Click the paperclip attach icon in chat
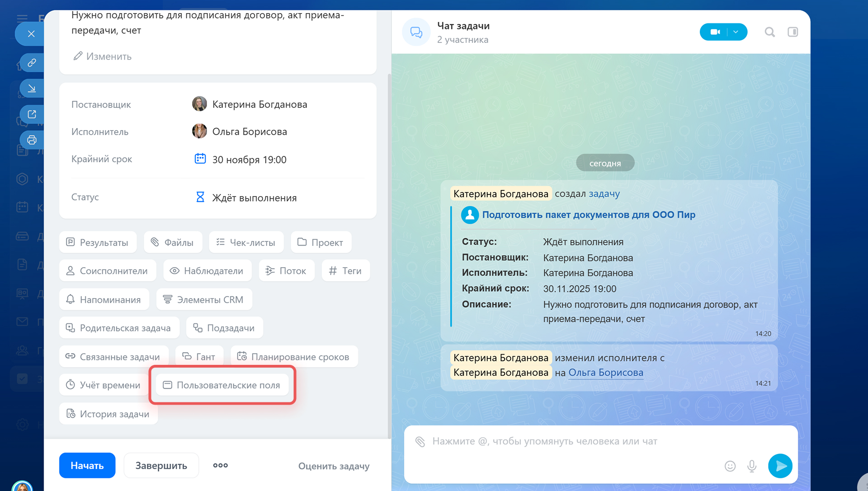Viewport: 868px width, 491px height. pos(420,442)
